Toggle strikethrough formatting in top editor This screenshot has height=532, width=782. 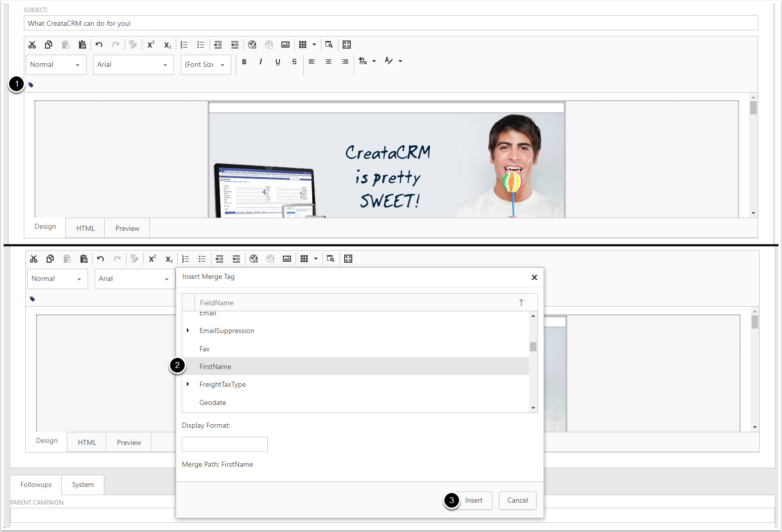[x=294, y=62]
